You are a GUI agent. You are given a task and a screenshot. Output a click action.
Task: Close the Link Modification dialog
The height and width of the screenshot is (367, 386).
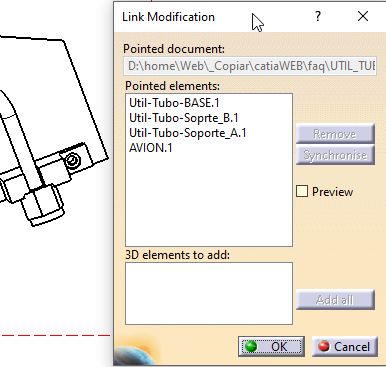coord(363,16)
